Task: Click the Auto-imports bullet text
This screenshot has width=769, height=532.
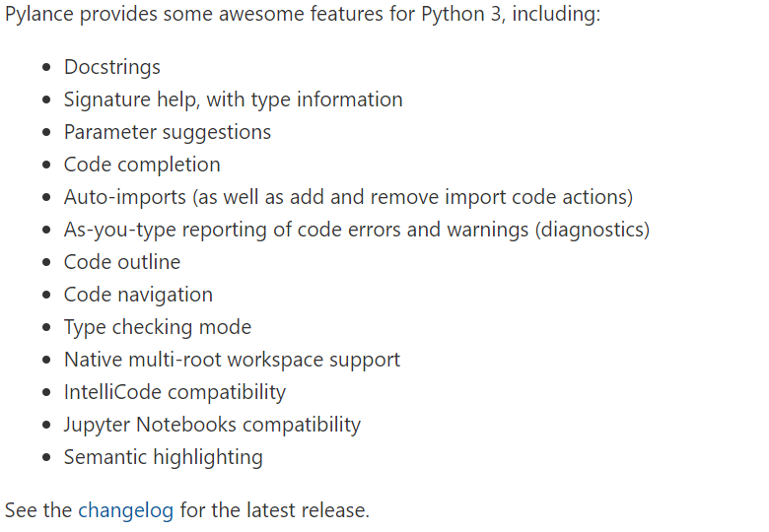Action: [x=349, y=197]
